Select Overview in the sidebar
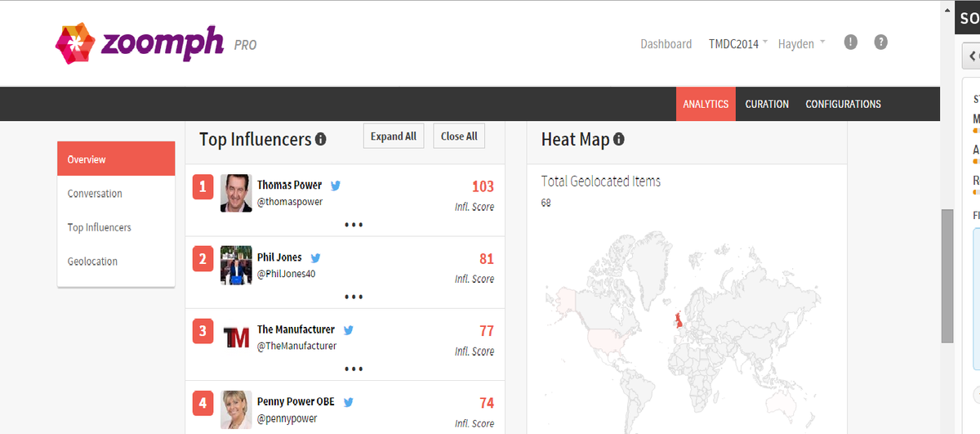This screenshot has width=980, height=434. [x=116, y=159]
